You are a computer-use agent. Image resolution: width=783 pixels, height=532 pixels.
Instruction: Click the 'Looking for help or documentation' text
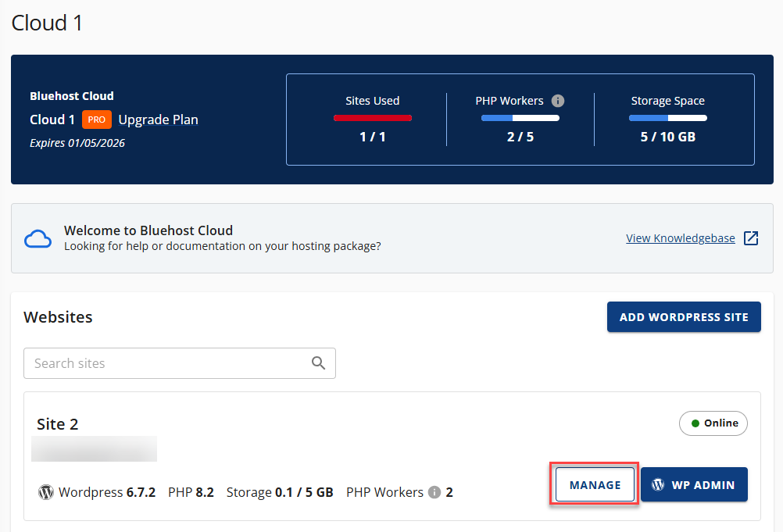(222, 246)
